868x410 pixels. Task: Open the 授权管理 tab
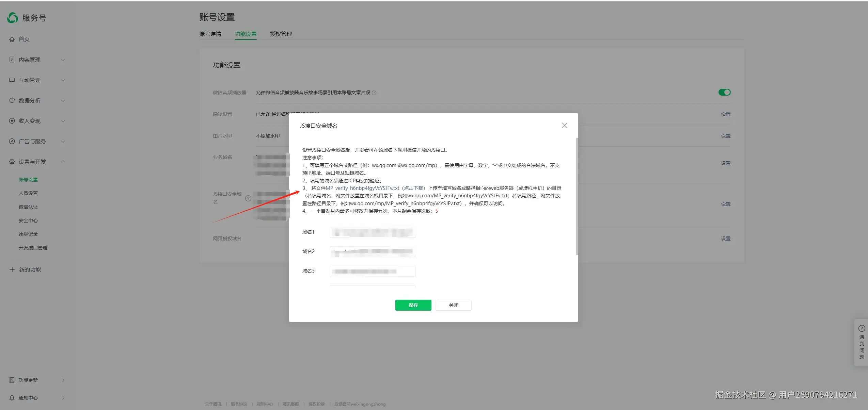[281, 34]
